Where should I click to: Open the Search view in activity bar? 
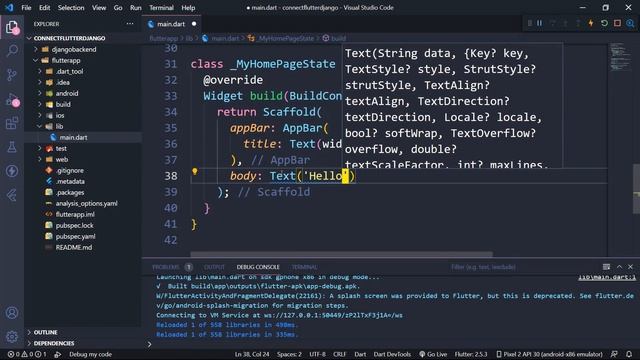click(x=12, y=51)
